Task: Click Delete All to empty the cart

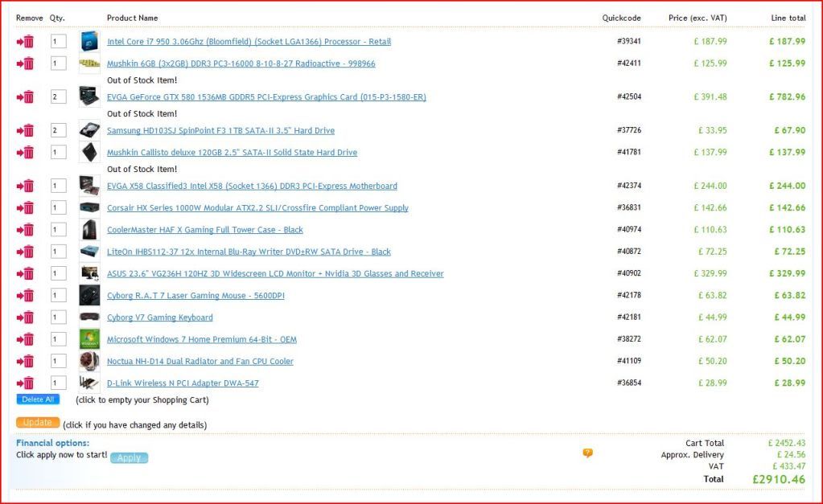Action: pyautogui.click(x=38, y=400)
